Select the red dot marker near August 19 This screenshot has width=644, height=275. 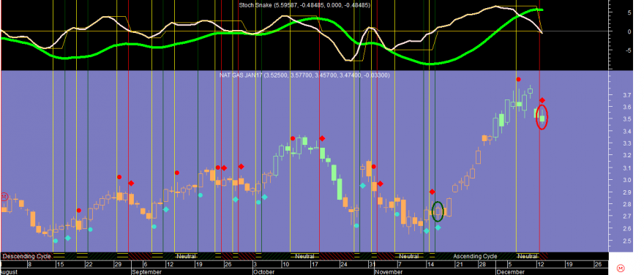(79, 211)
